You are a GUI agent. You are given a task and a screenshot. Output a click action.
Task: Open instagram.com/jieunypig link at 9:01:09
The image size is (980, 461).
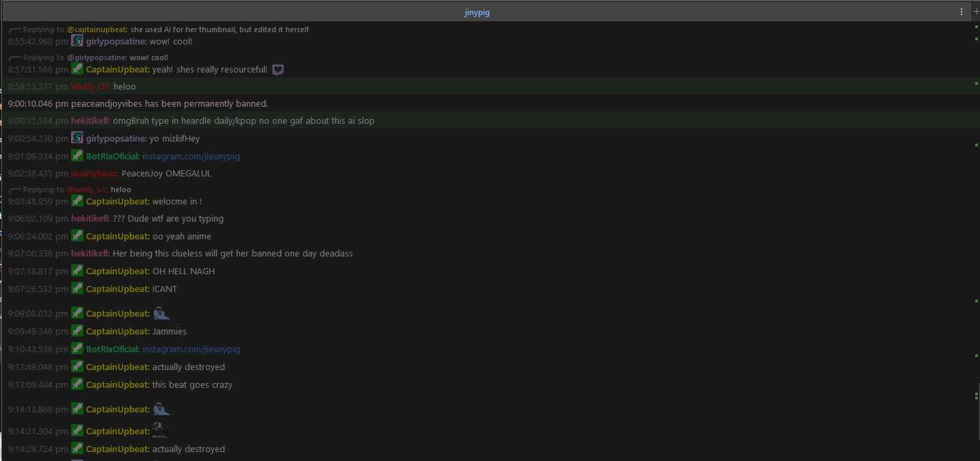pyautogui.click(x=191, y=157)
